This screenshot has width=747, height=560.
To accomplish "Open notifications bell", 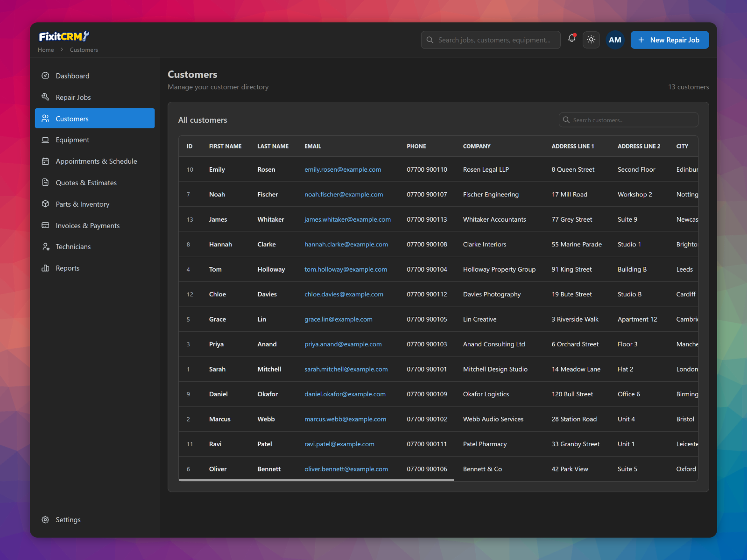I will click(x=572, y=39).
